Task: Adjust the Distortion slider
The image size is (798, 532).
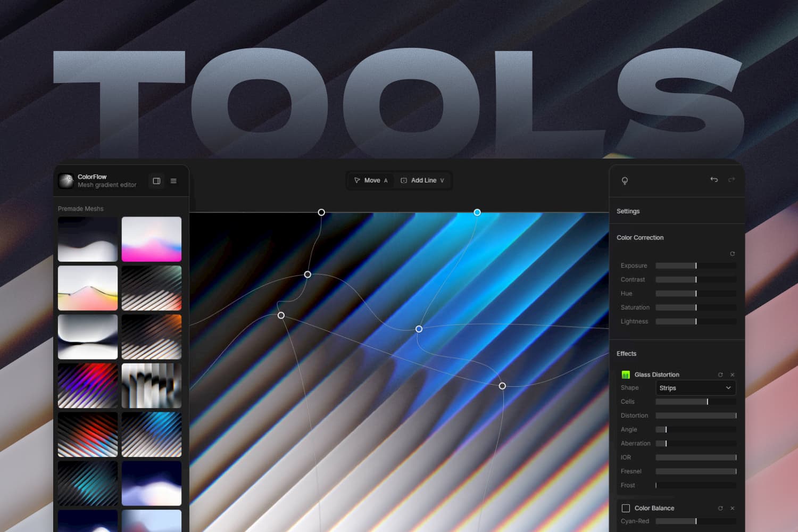Action: click(x=696, y=415)
